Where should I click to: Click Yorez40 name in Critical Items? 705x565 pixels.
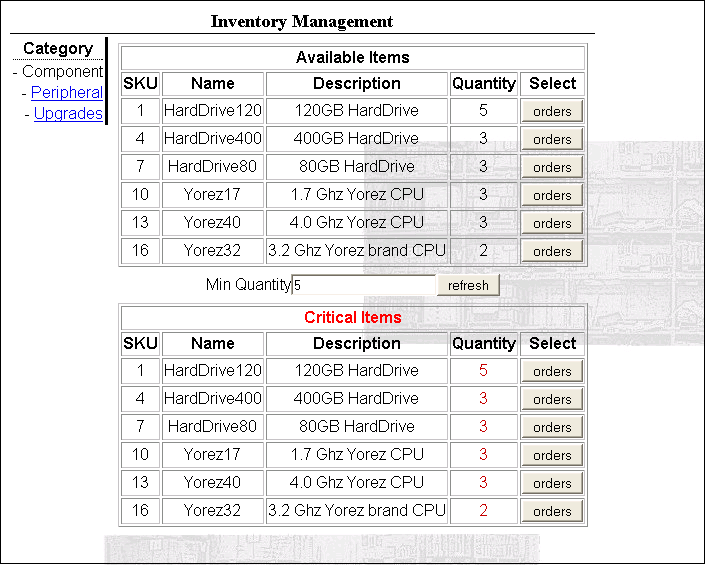212,483
